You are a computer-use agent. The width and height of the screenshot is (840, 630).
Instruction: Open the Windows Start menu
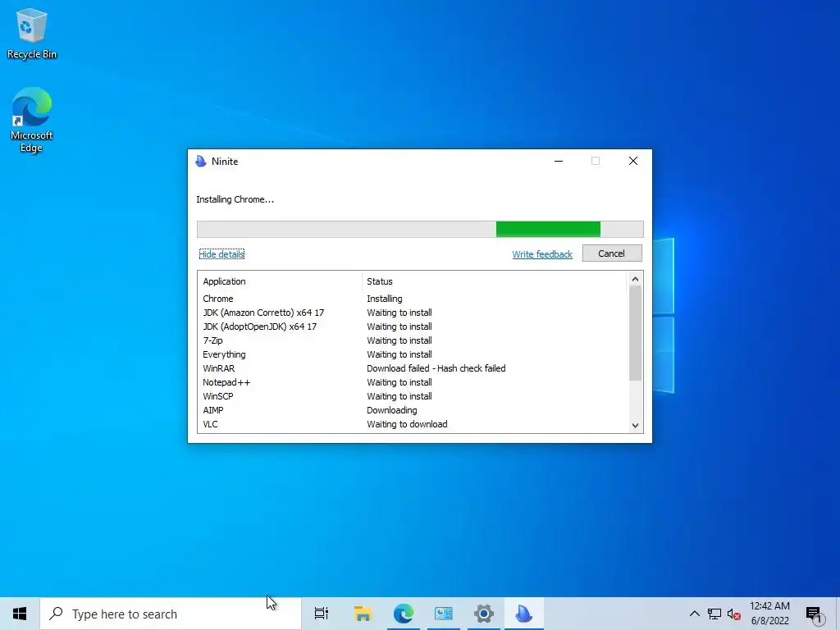tap(20, 614)
